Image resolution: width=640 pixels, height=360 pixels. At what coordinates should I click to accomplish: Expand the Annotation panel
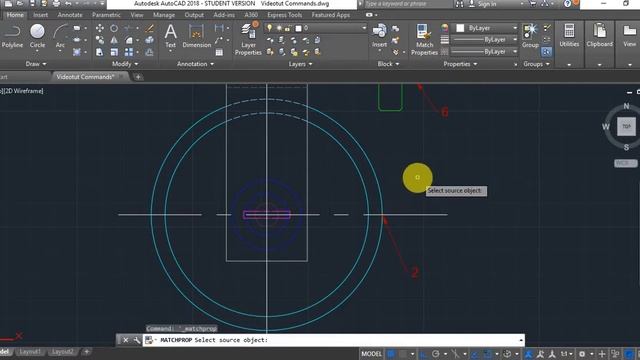pos(195,64)
